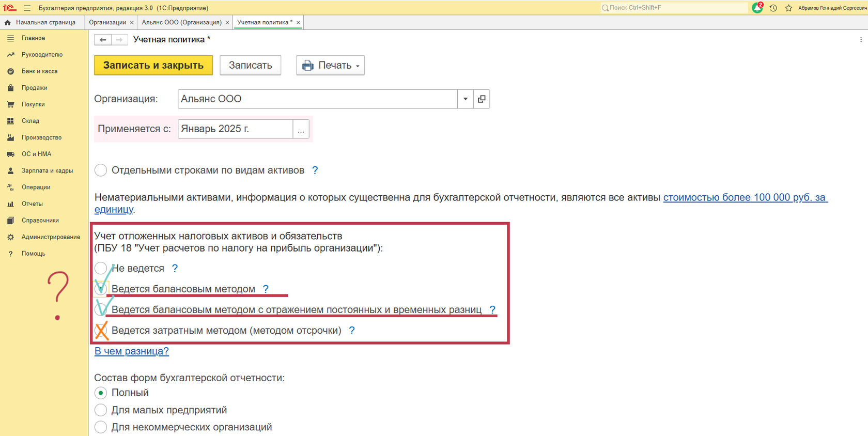
Task: Open help for 'Отдельными строками' option
Action: pos(315,170)
